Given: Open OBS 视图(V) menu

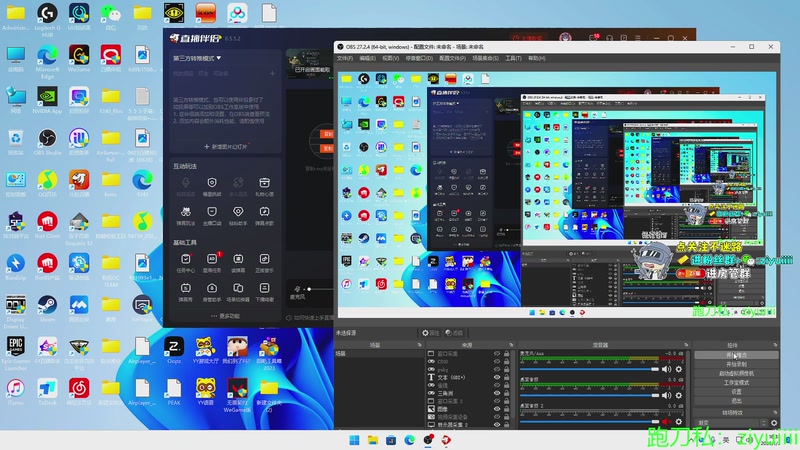Looking at the screenshot, I should point(390,58).
